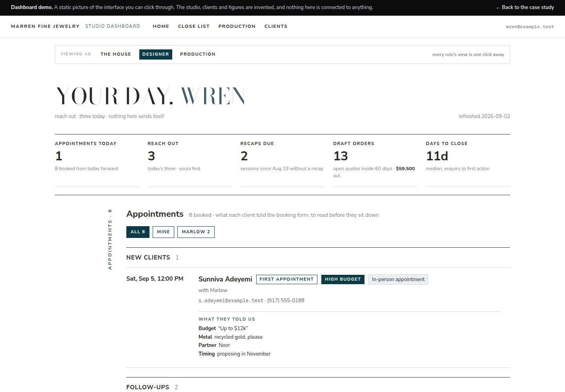Click the 'What They Told Us' heading
565x392 pixels.
coord(227,319)
